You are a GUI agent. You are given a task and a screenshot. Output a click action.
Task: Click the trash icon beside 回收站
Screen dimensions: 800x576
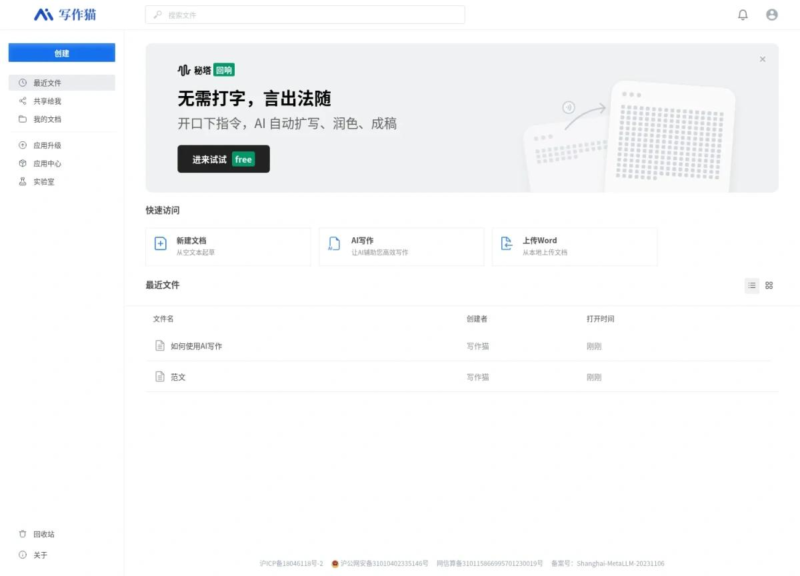pyautogui.click(x=22, y=534)
